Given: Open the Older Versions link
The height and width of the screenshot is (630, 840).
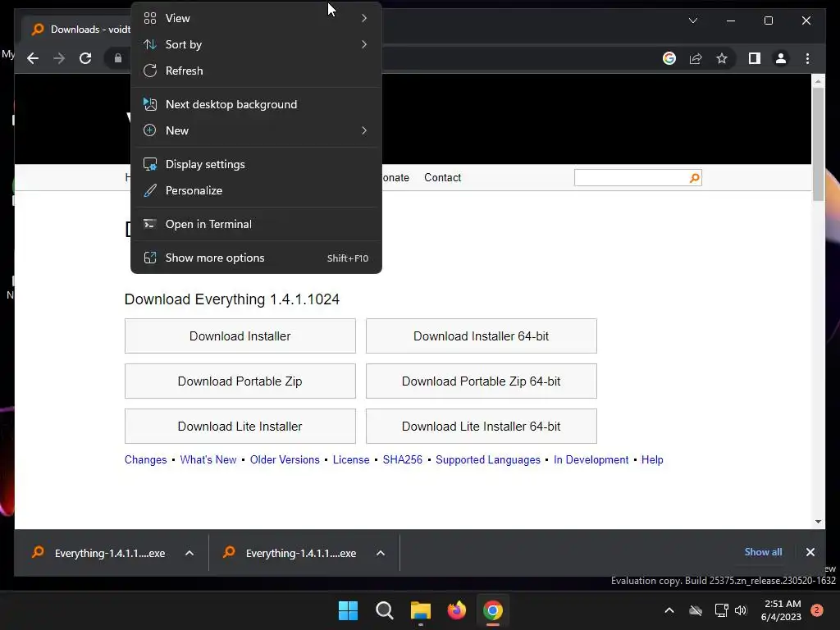Looking at the screenshot, I should [x=285, y=459].
